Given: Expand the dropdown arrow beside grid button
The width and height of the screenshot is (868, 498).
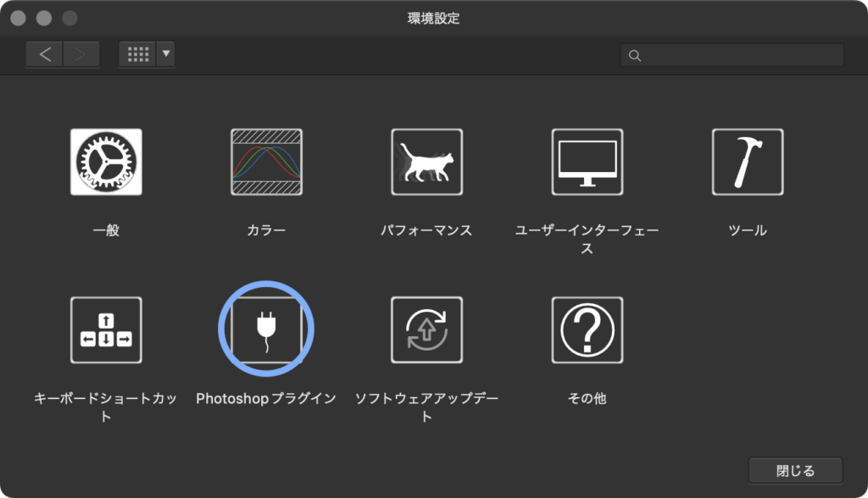Looking at the screenshot, I should pyautogui.click(x=166, y=54).
